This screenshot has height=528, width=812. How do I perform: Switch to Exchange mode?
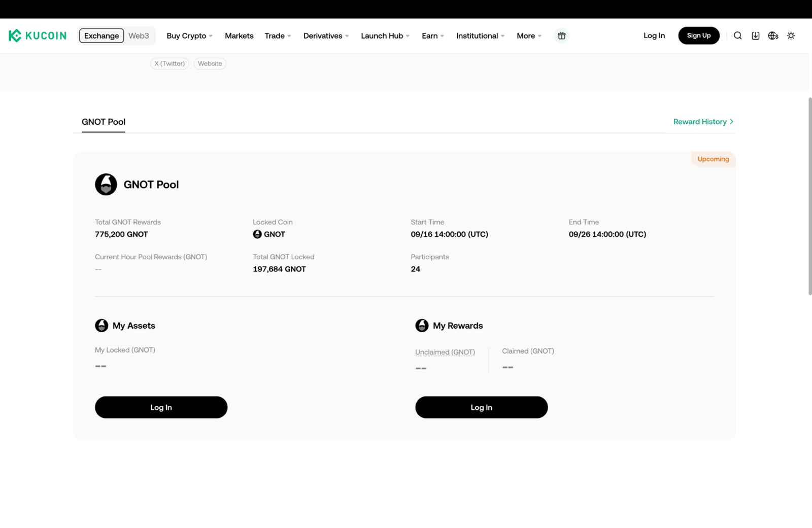pyautogui.click(x=101, y=36)
